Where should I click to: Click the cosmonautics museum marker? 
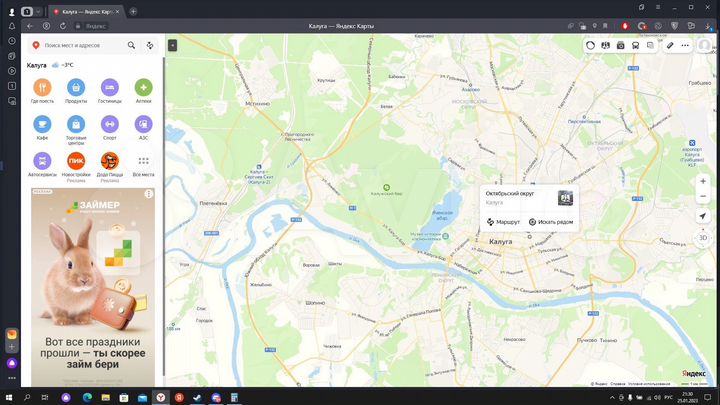pyautogui.click(x=445, y=236)
